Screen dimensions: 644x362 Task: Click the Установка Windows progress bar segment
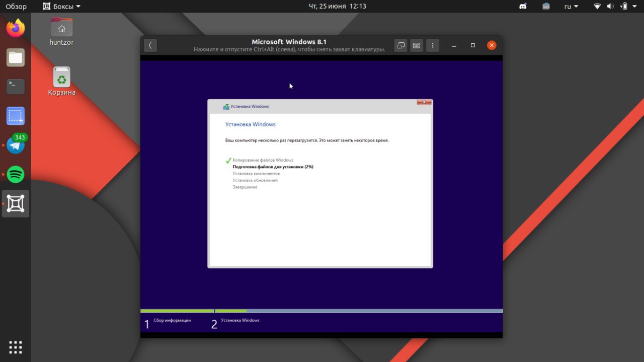[359, 311]
